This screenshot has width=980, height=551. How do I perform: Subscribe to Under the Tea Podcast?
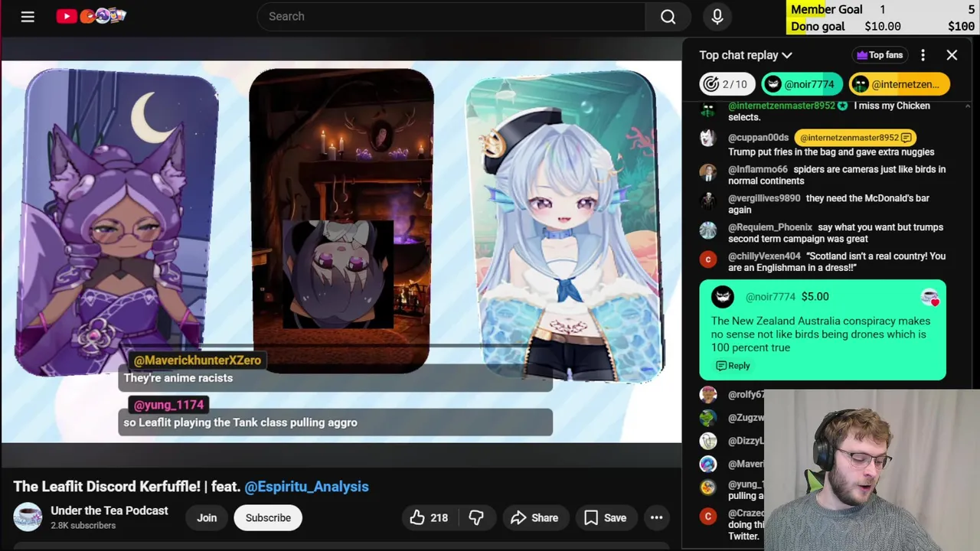[268, 518]
